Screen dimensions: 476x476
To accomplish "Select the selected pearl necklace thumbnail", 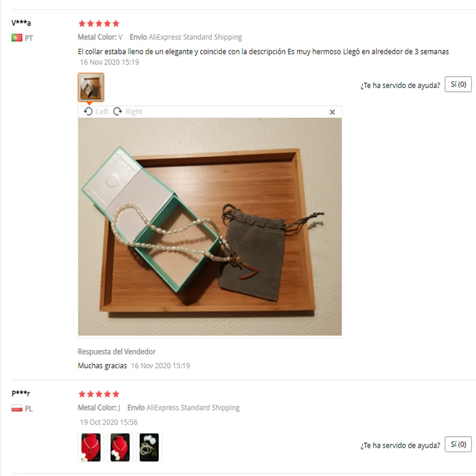I will click(91, 87).
